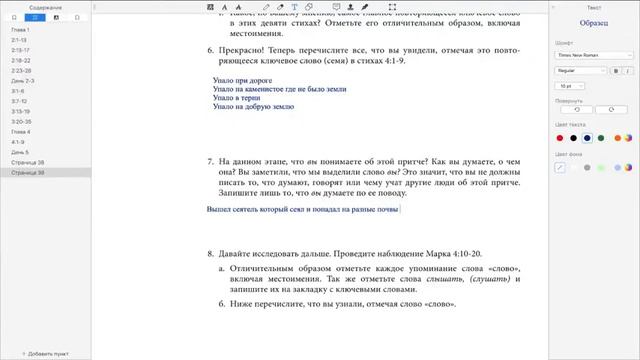Toggle Italic text style
The image size is (640, 360).
coord(628,71)
